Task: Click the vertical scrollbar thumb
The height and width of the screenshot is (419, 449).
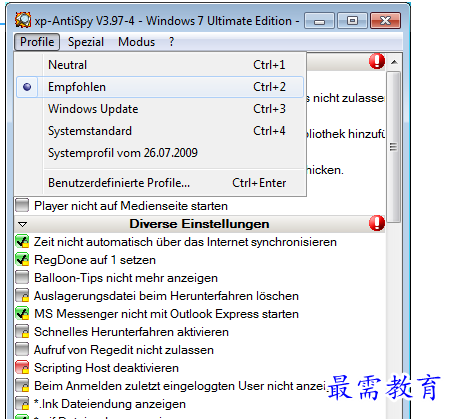Action: pyautogui.click(x=394, y=147)
